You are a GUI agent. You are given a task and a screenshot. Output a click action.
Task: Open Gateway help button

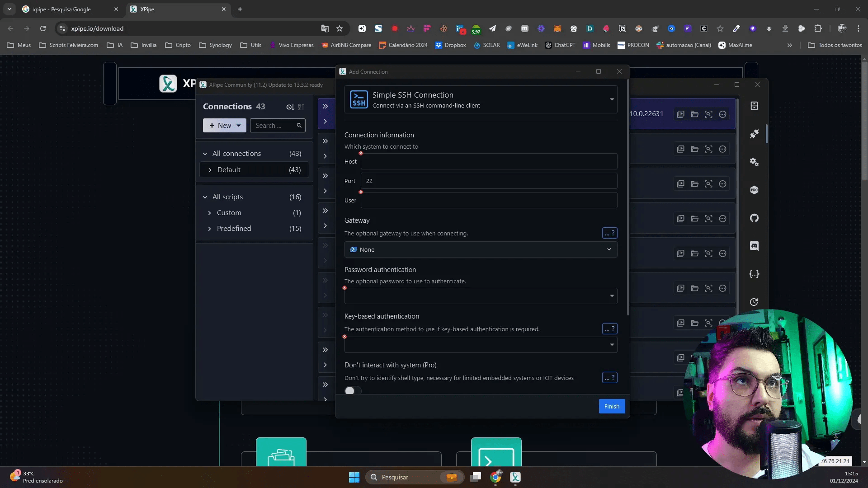pos(610,233)
